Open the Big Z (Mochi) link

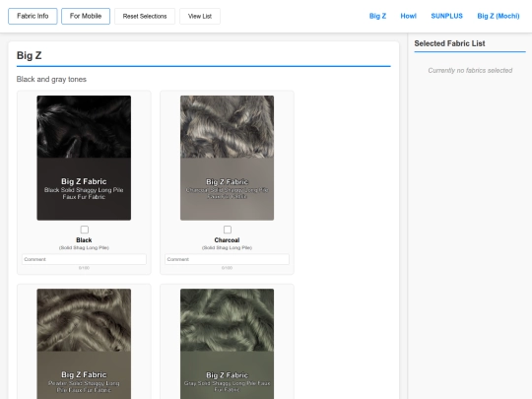499,16
